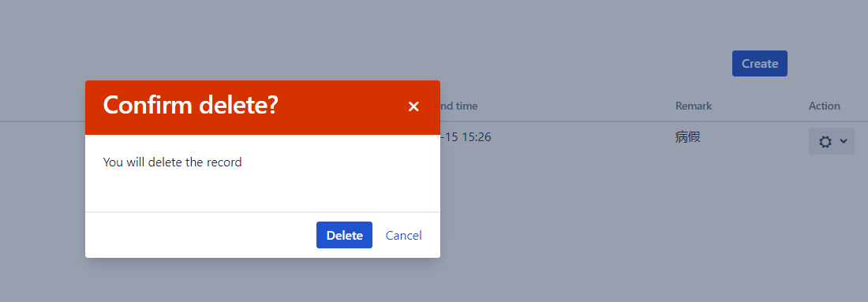Close the Confirm delete dialog with X

tap(413, 106)
